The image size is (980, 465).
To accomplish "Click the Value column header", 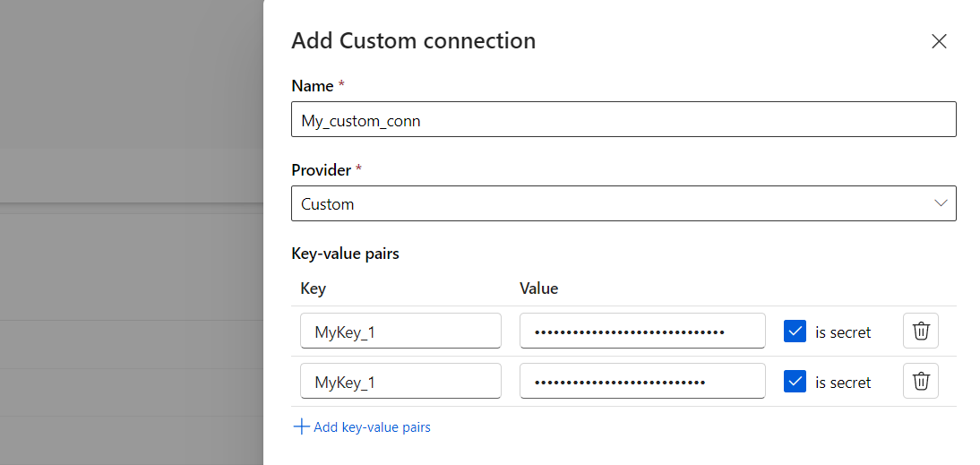I will 538,288.
